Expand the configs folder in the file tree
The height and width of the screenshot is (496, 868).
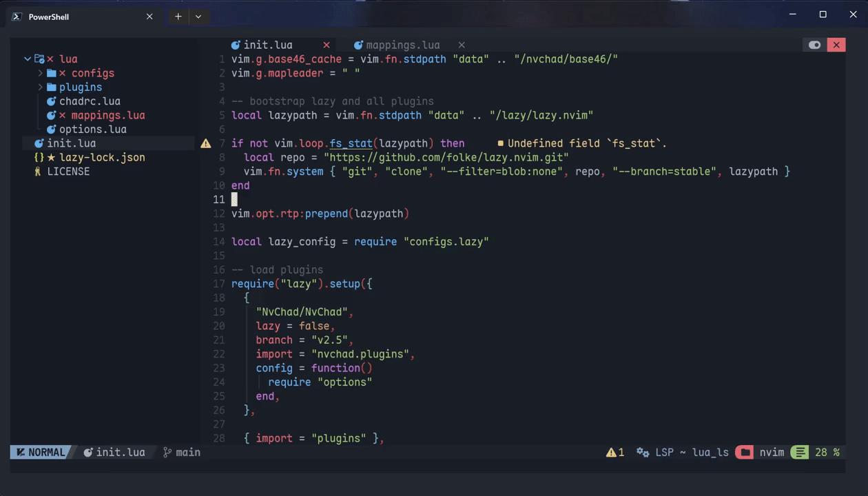pyautogui.click(x=41, y=73)
